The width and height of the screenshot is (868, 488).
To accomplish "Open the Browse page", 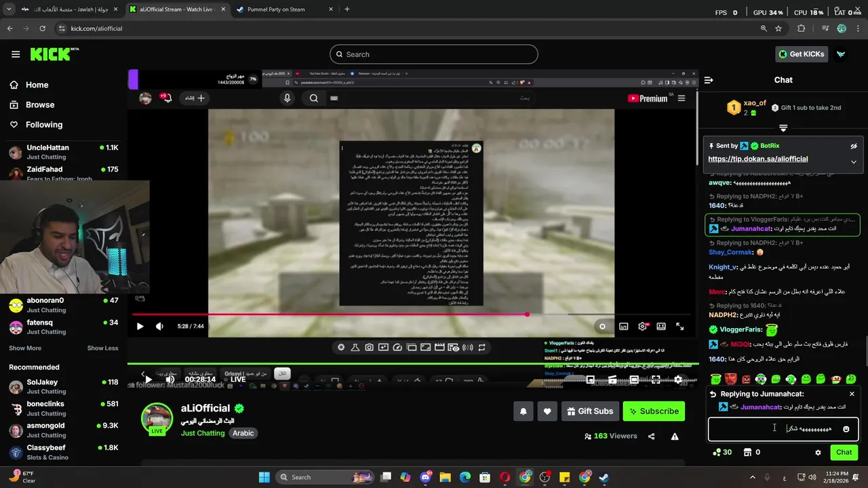I will click(33, 104).
